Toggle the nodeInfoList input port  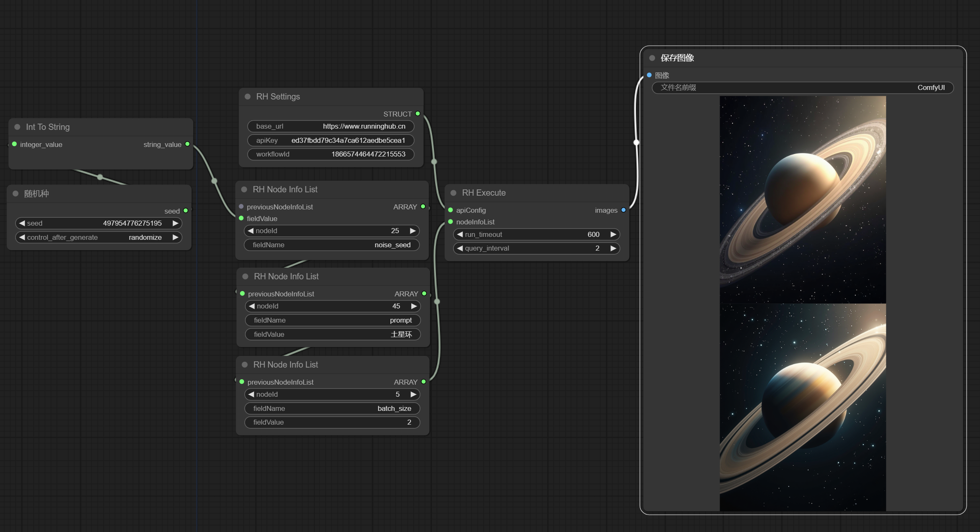coord(450,222)
